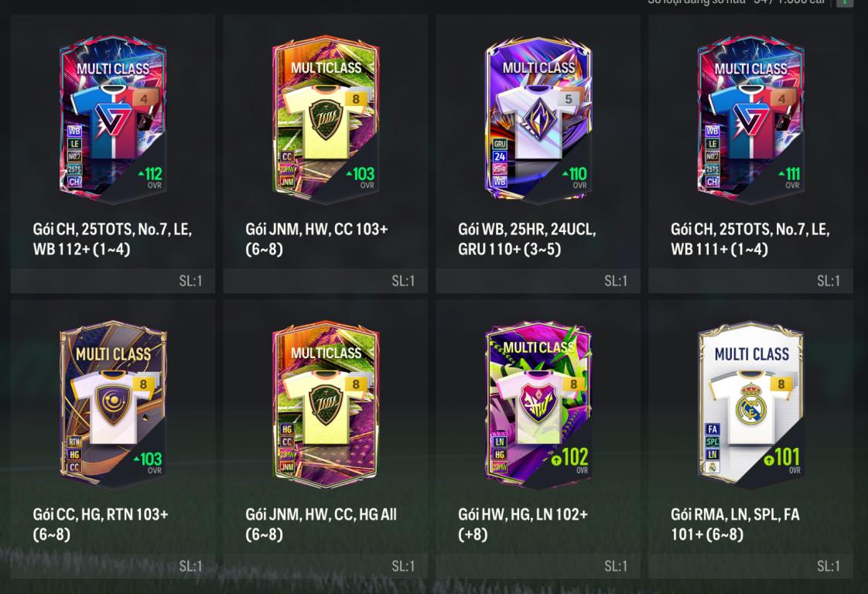
Task: Click the V7 shield logo on 112 card jersey
Action: pos(113,118)
